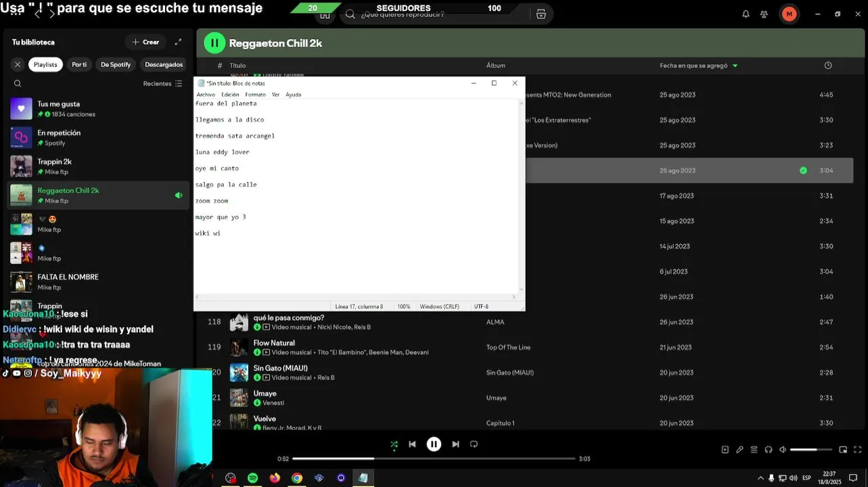Open the profile avatar menu
The image size is (868, 487).
coord(789,14)
